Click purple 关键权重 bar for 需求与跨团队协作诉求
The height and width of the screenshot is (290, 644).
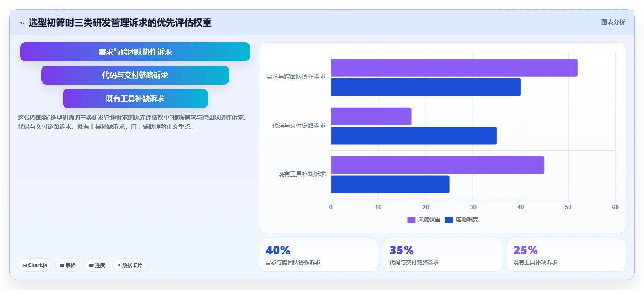point(454,67)
